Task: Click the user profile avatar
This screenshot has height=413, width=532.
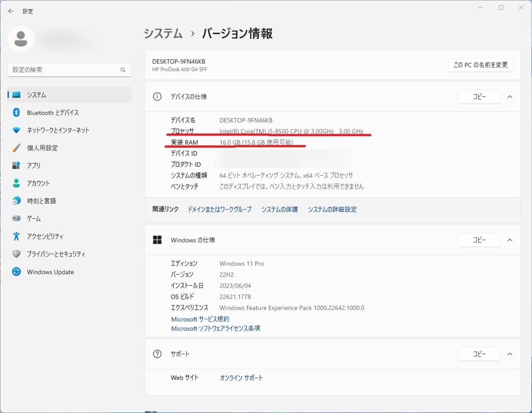Action: point(20,39)
